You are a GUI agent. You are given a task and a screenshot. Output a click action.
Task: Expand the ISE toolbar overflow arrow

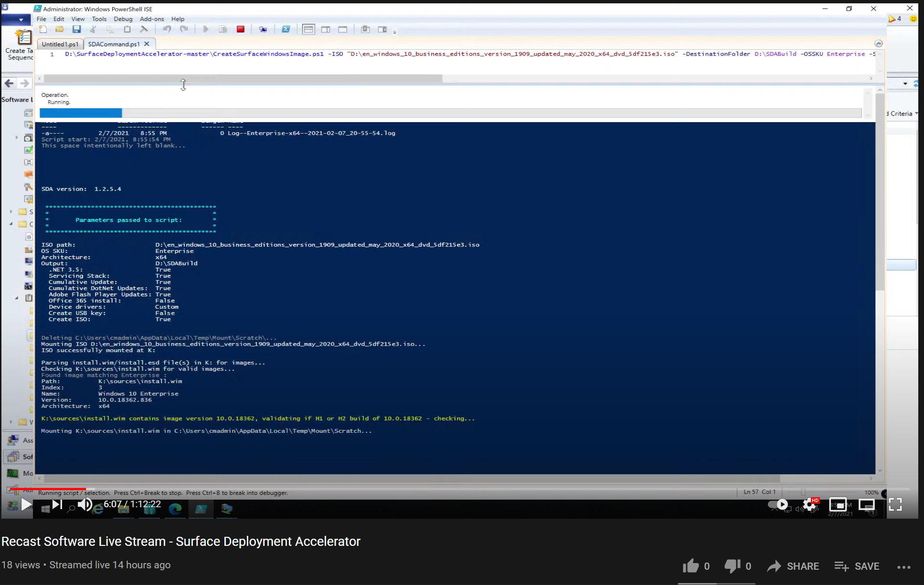tap(394, 32)
